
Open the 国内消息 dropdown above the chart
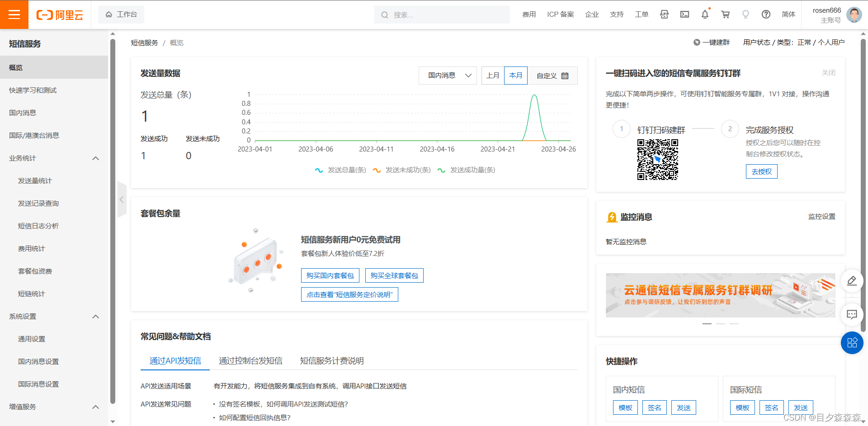pyautogui.click(x=447, y=75)
